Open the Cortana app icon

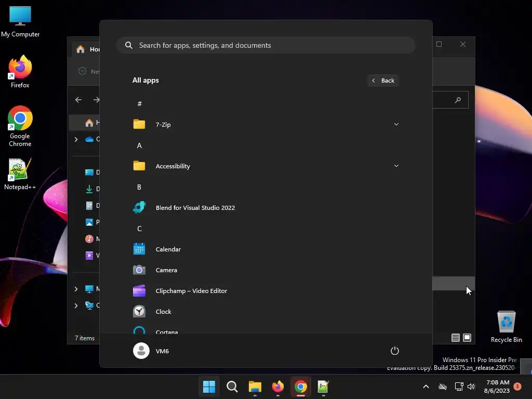tap(139, 330)
